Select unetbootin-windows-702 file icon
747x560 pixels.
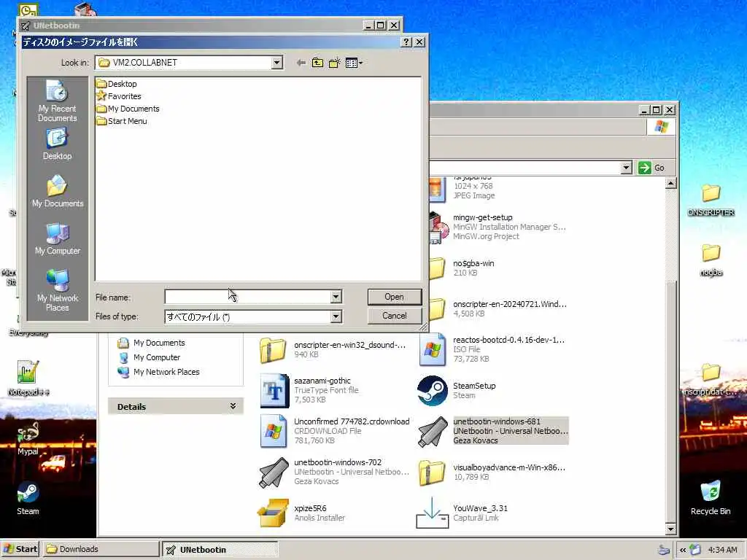pos(274,472)
